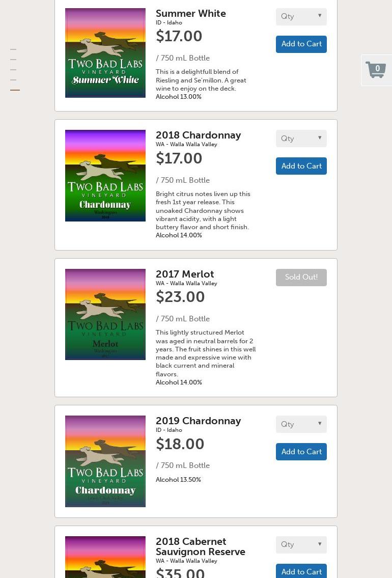Screen dimensions: 392x578
Task: Add Summer White to cart
Action: (x=301, y=44)
